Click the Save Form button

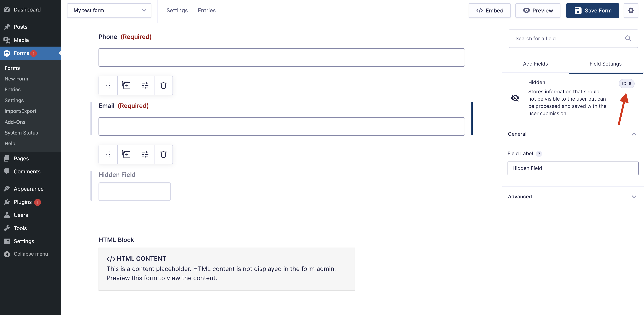(592, 11)
